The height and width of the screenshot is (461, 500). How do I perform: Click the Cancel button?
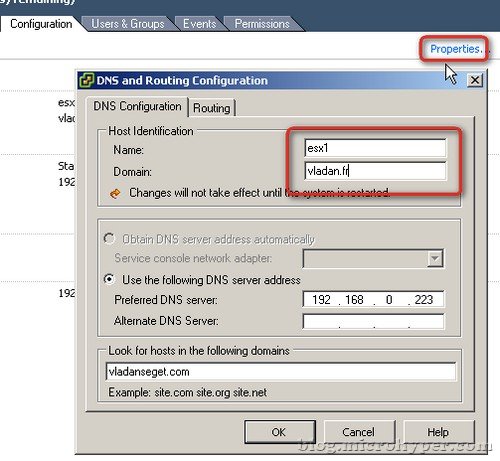pyautogui.click(x=359, y=432)
